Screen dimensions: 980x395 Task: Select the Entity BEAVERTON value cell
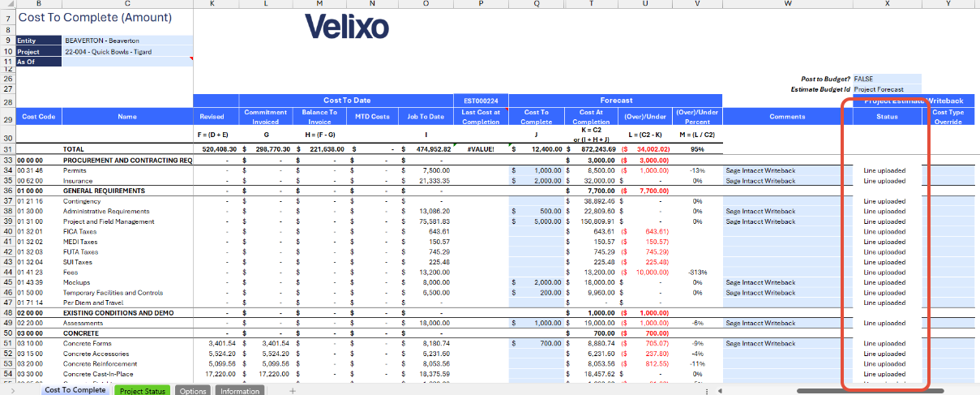click(x=127, y=41)
